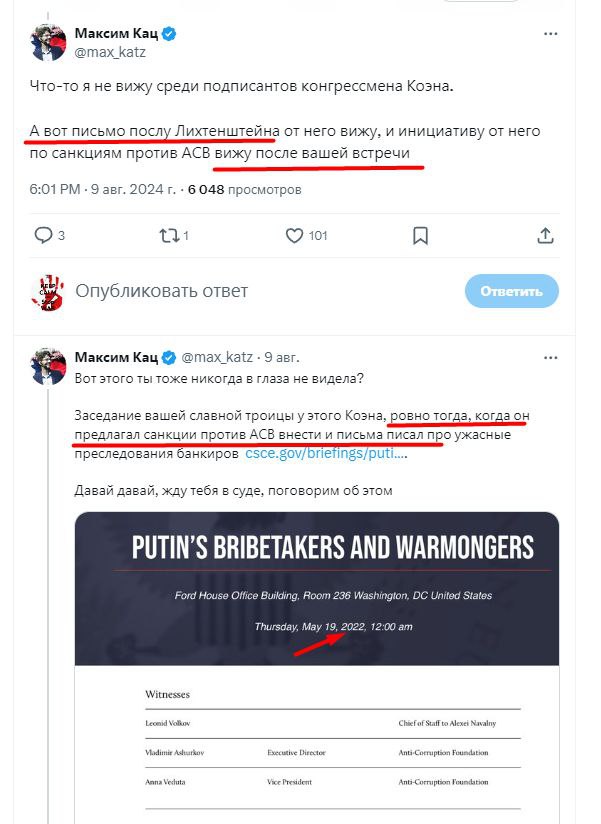601x824 pixels.
Task: Click verified badge beside top Максим Кац
Action: pos(170,34)
